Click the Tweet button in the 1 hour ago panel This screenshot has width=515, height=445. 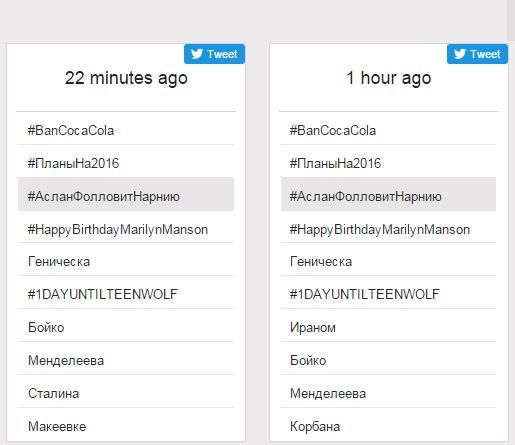[x=477, y=54]
